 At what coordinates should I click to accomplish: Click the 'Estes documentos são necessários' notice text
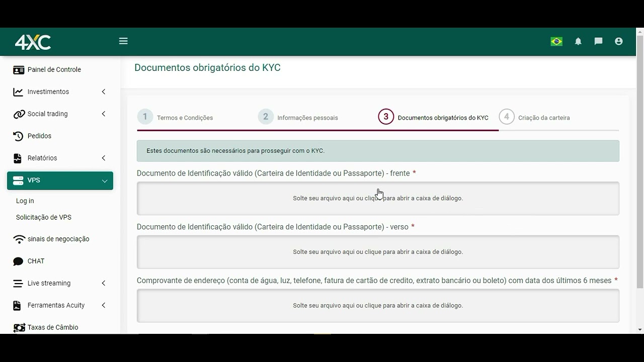235,151
